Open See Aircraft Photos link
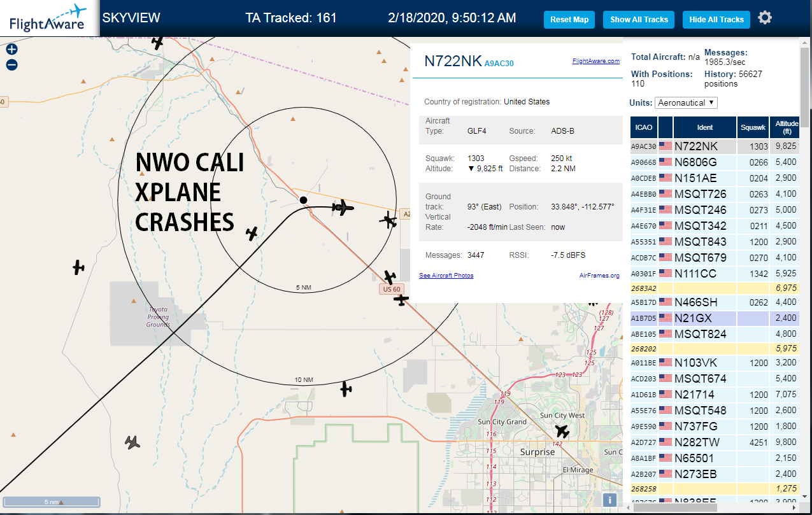This screenshot has height=515, width=812. [446, 276]
